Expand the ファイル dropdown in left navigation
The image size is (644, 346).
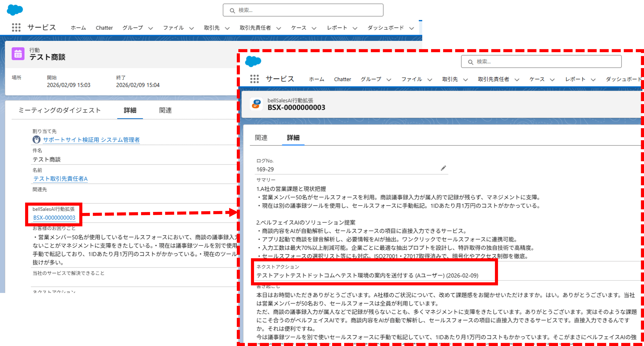(192, 28)
